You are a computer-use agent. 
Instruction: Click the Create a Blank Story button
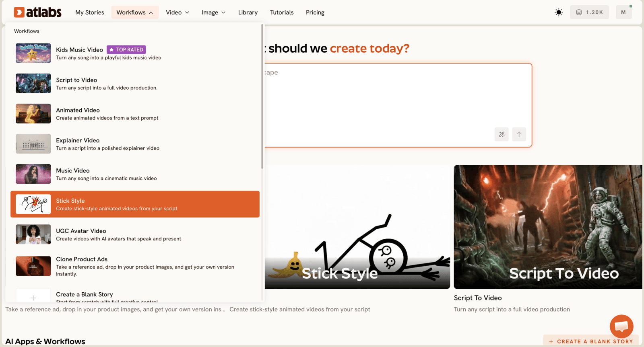pyautogui.click(x=591, y=341)
